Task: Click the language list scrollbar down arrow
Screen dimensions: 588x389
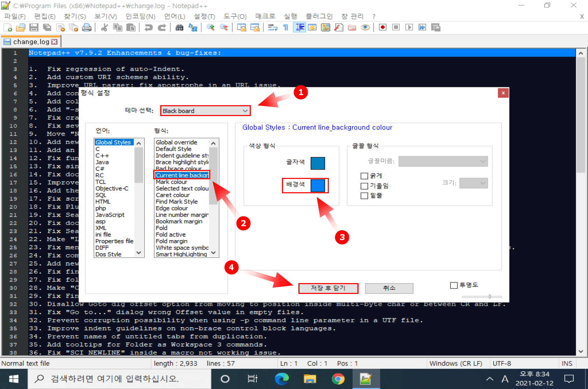Action: coord(139,253)
